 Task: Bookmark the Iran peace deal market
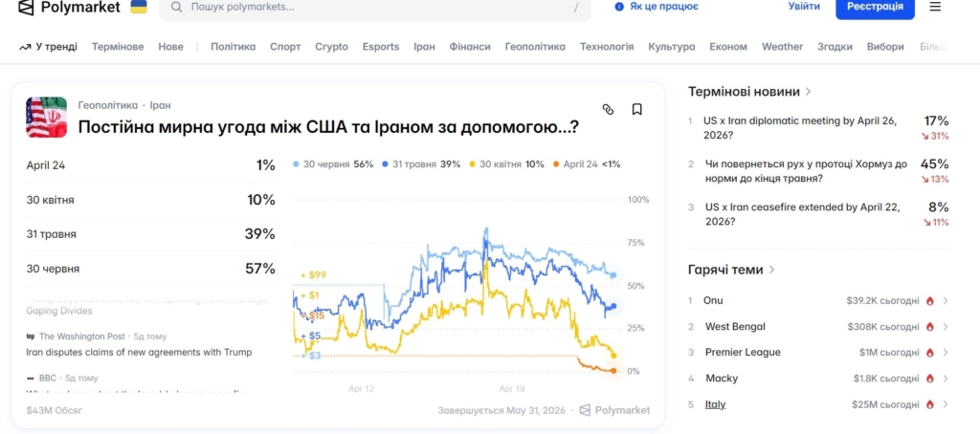click(x=636, y=110)
